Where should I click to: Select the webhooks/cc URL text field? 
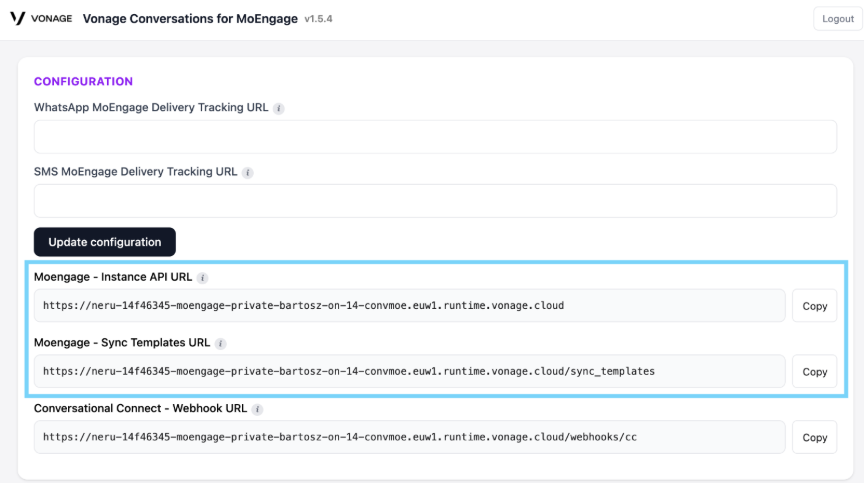[409, 437]
